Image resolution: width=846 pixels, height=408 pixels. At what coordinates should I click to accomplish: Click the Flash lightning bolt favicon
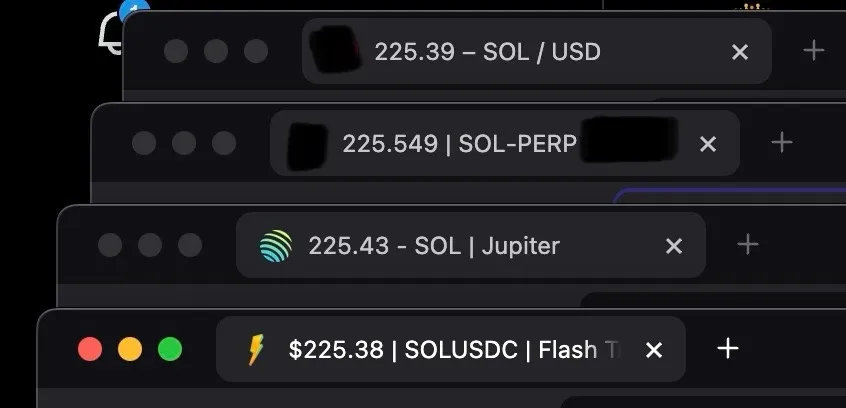[256, 350]
